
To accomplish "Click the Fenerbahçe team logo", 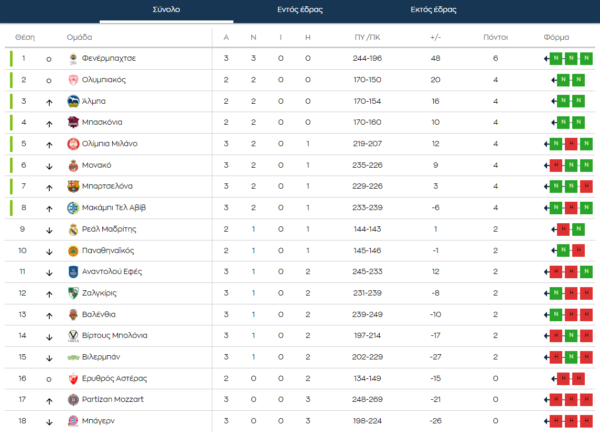I will point(72,58).
